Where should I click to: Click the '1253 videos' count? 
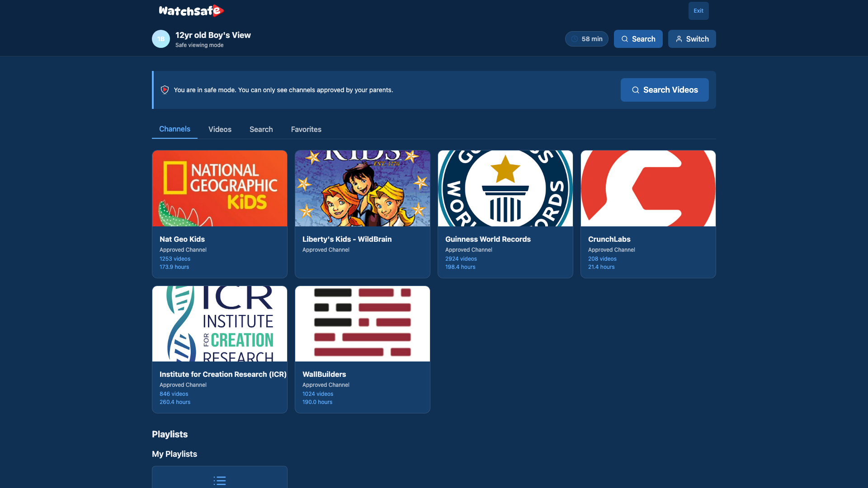click(175, 259)
